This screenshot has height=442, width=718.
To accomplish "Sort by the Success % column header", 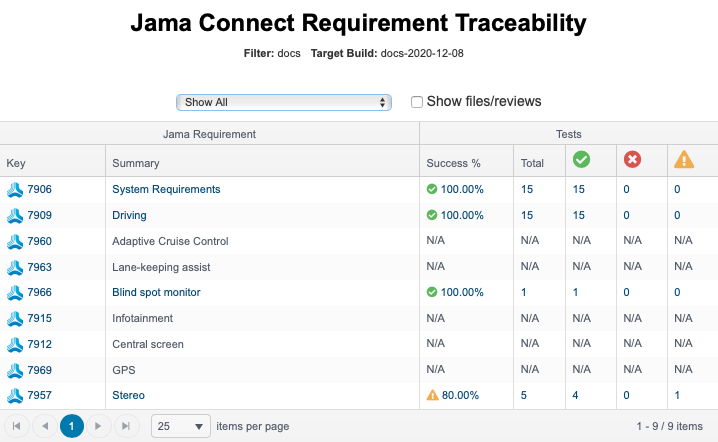I will coord(453,163).
